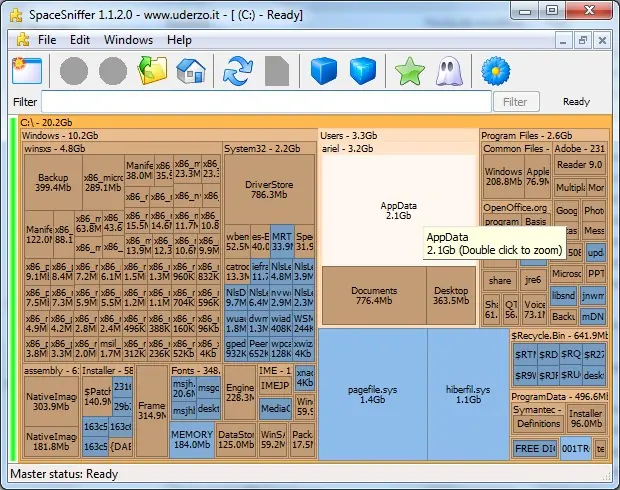The image size is (620, 490).
Task: Select the MediaC file block
Action: [x=276, y=409]
